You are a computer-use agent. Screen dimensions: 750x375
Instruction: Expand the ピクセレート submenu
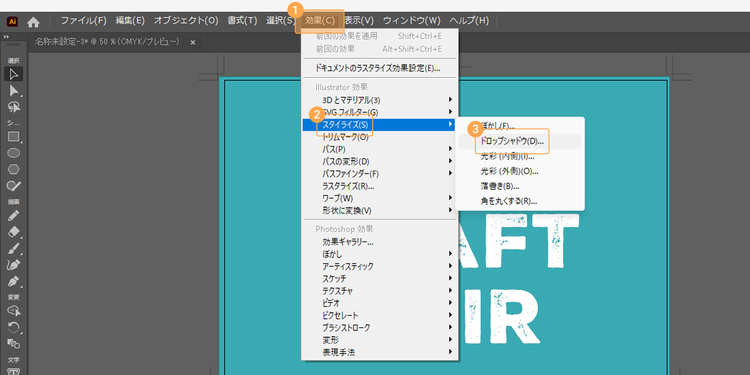coord(380,315)
